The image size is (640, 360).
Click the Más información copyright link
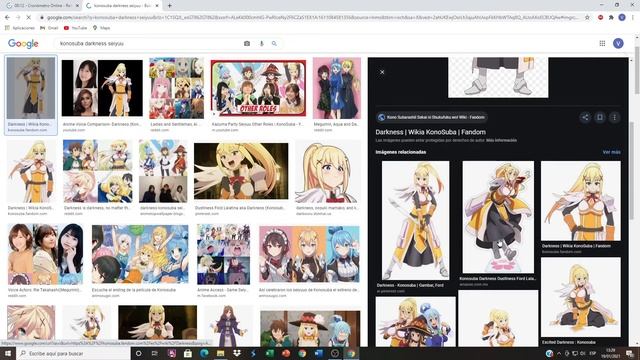(501, 140)
